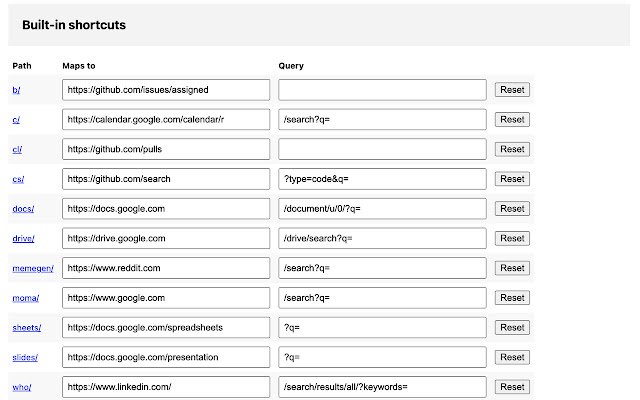640x400 pixels.
Task: Open the cs/ shortcut link
Action: (18, 179)
